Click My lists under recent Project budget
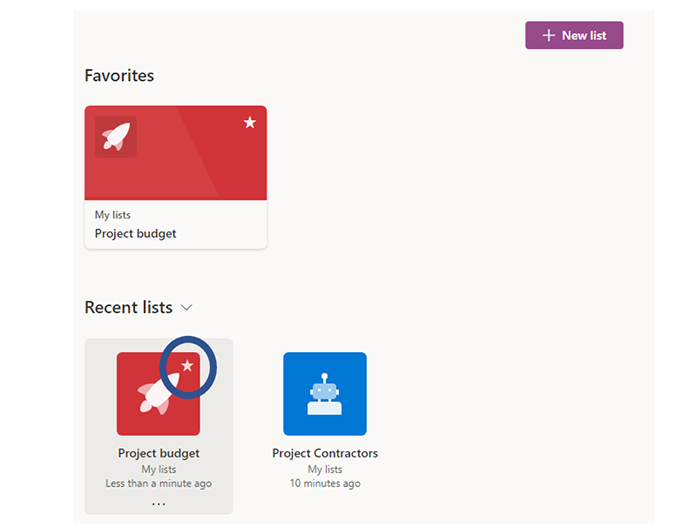Screen dimensions: 700x524 [158, 469]
